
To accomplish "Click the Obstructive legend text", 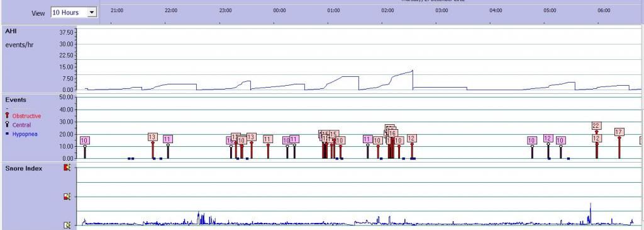I will click(26, 116).
